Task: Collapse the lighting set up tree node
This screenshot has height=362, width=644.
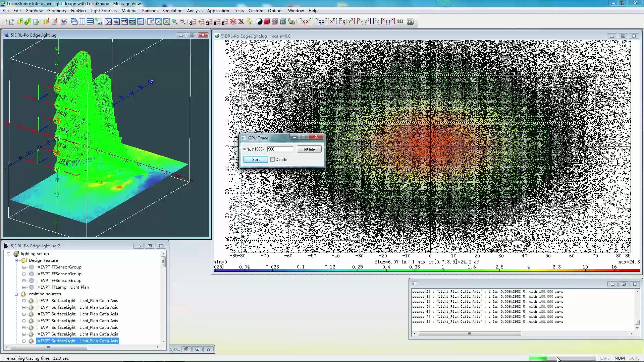Action: 9,254
